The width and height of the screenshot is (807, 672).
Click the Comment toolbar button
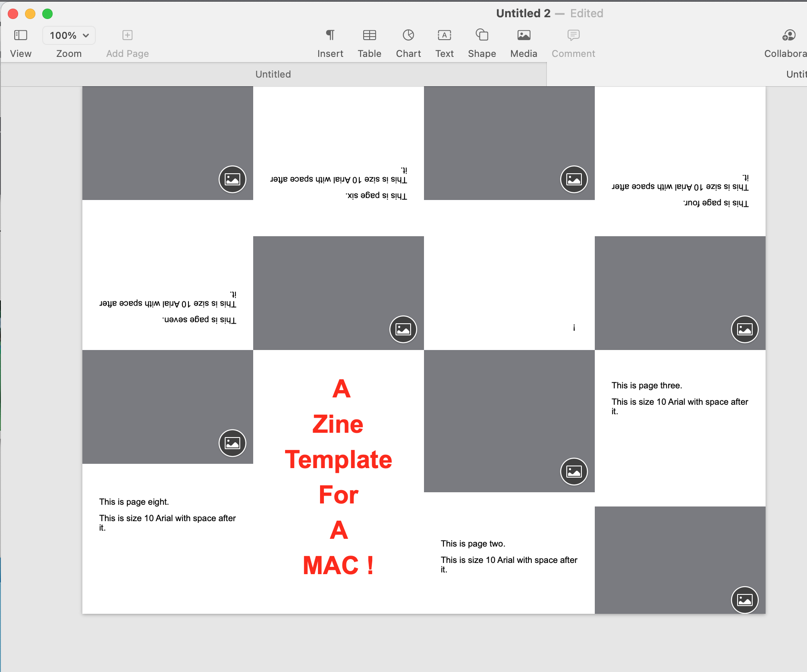tap(573, 35)
